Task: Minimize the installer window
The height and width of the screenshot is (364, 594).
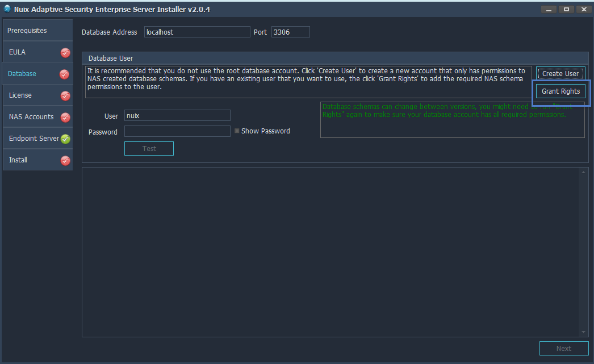Action: point(549,10)
